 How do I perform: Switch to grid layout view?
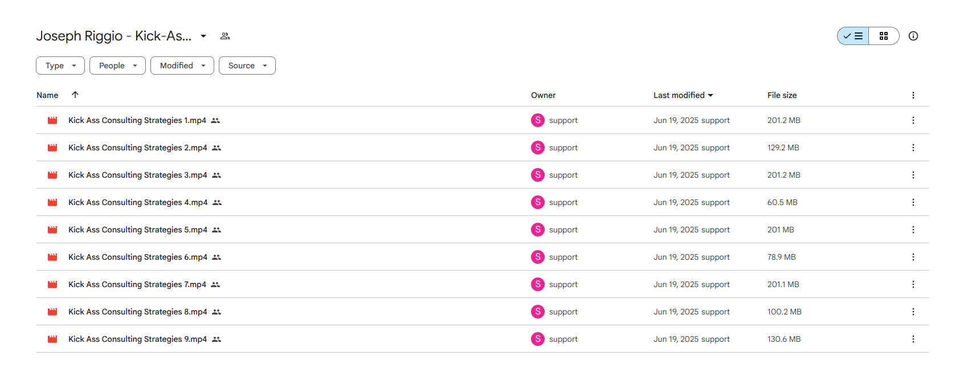(884, 36)
